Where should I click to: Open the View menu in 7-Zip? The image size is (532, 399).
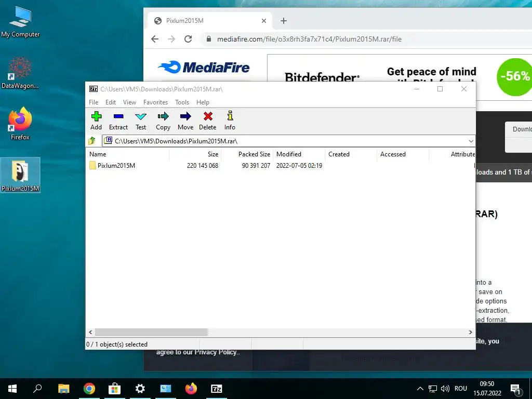point(129,102)
